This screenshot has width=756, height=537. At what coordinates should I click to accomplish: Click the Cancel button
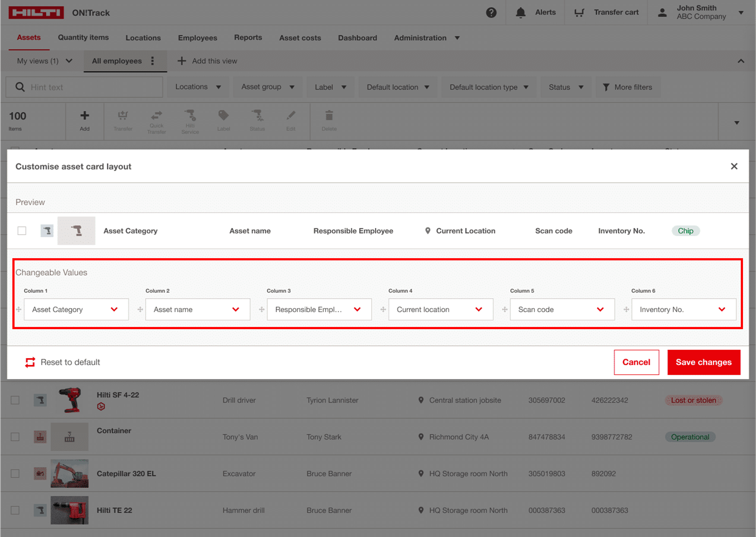click(x=636, y=362)
